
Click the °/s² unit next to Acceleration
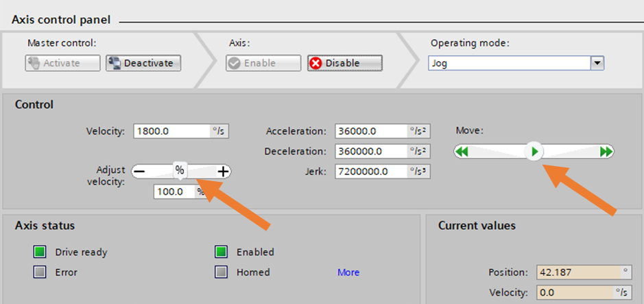(418, 132)
